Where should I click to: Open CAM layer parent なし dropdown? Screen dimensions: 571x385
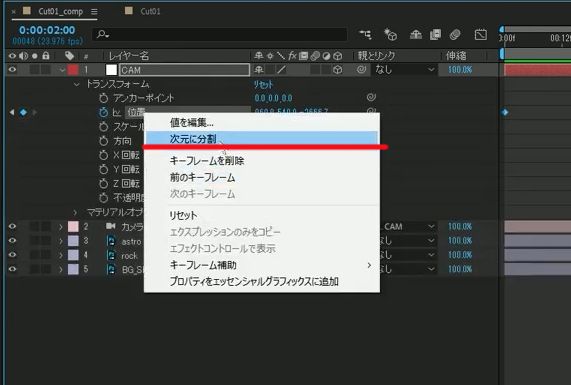[404, 70]
